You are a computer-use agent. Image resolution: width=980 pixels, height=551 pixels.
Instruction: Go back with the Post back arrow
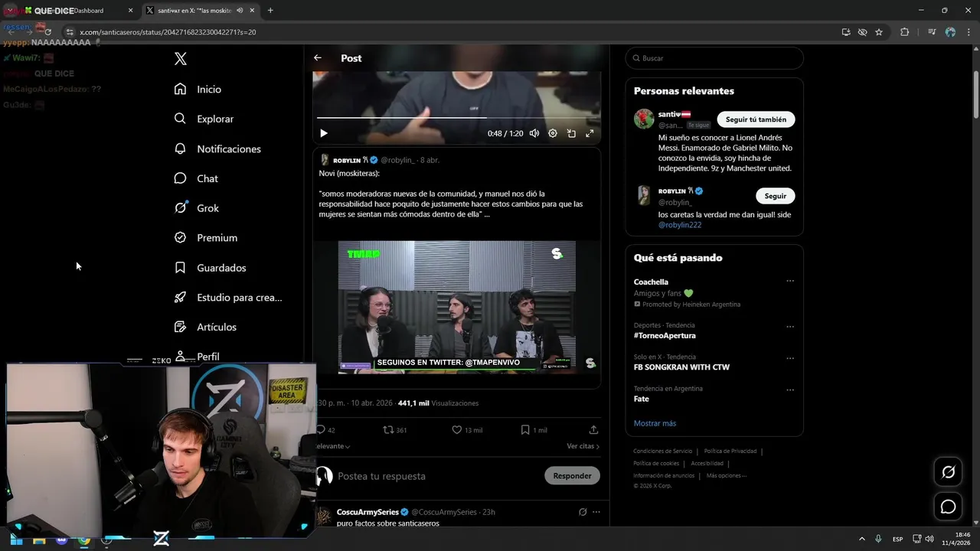(x=318, y=58)
